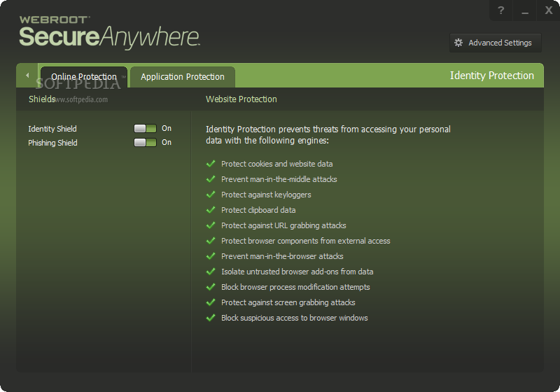The width and height of the screenshot is (560, 392).
Task: Click 'Protect against screen grabbing attacks' text
Action: (x=288, y=302)
